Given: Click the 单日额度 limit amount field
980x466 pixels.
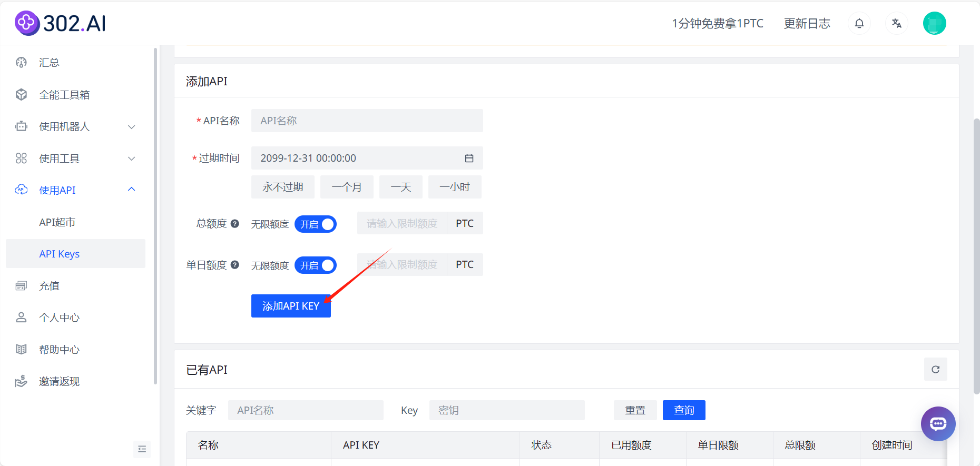Looking at the screenshot, I should pyautogui.click(x=402, y=264).
